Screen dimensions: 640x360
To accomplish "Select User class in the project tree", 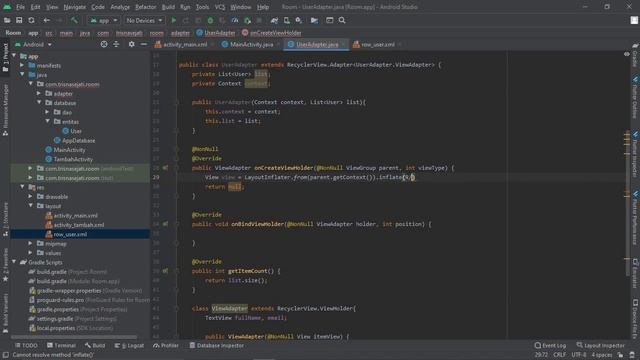I will (72, 131).
